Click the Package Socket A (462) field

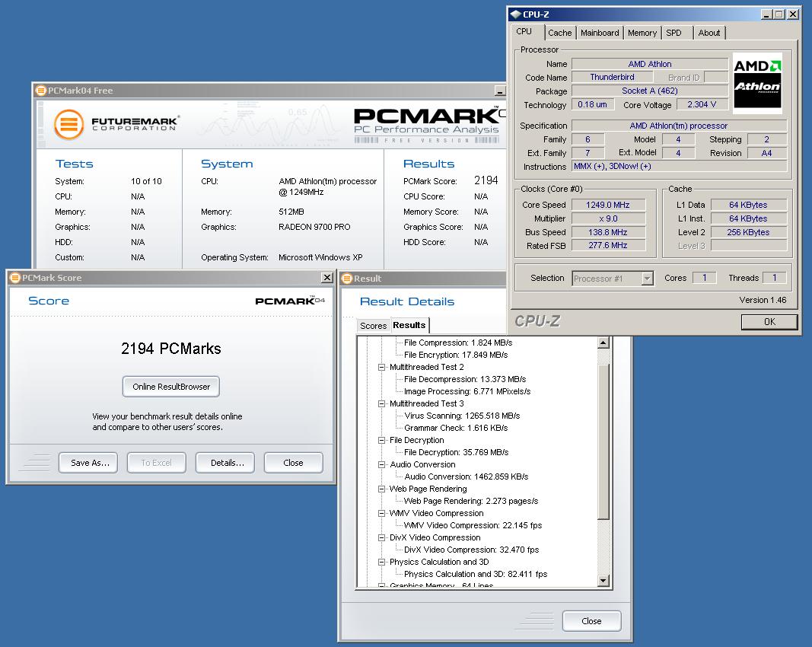coord(650,91)
